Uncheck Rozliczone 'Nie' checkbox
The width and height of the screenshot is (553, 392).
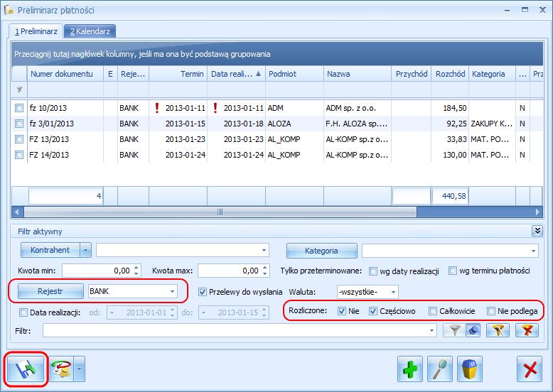342,311
